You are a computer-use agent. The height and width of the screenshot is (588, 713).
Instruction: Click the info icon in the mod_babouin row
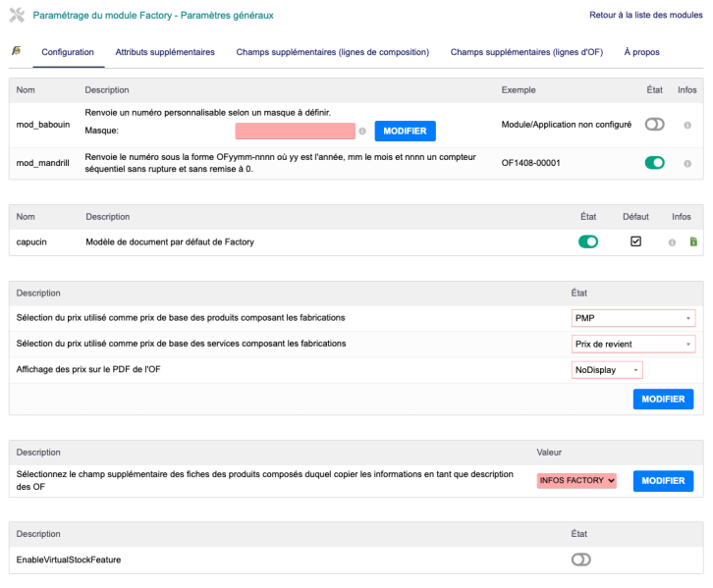click(686, 125)
